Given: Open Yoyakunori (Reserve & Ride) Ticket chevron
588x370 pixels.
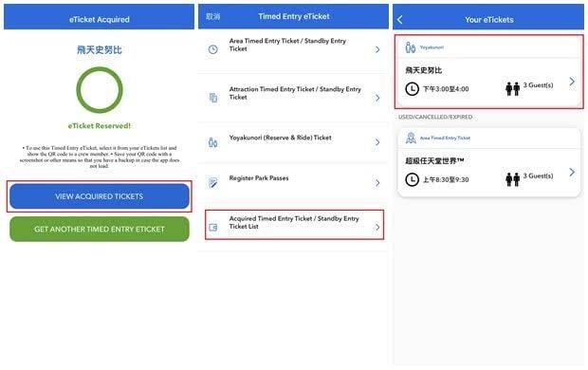Looking at the screenshot, I should (x=377, y=142).
